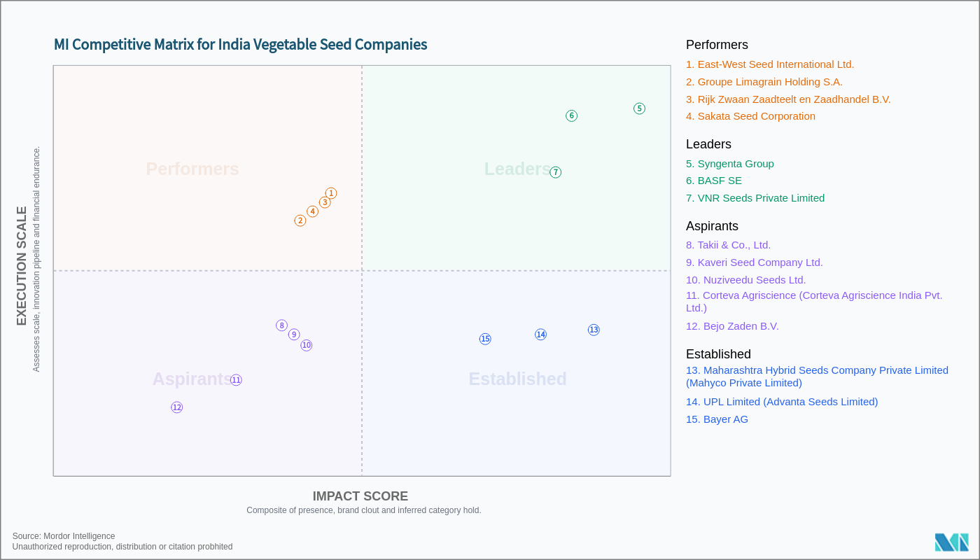Click the Performers legend heading
This screenshot has height=560, width=980.
coord(717,45)
